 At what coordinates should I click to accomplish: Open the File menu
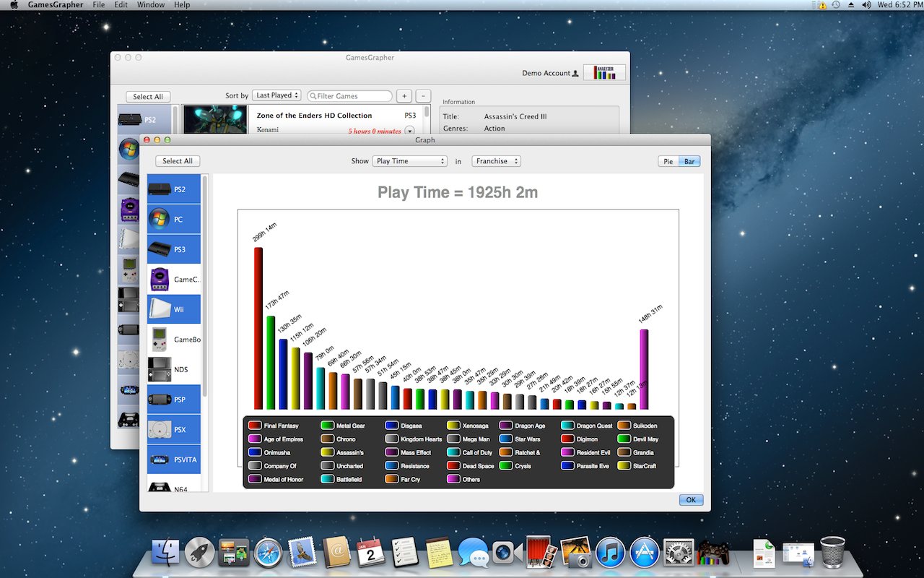99,5
